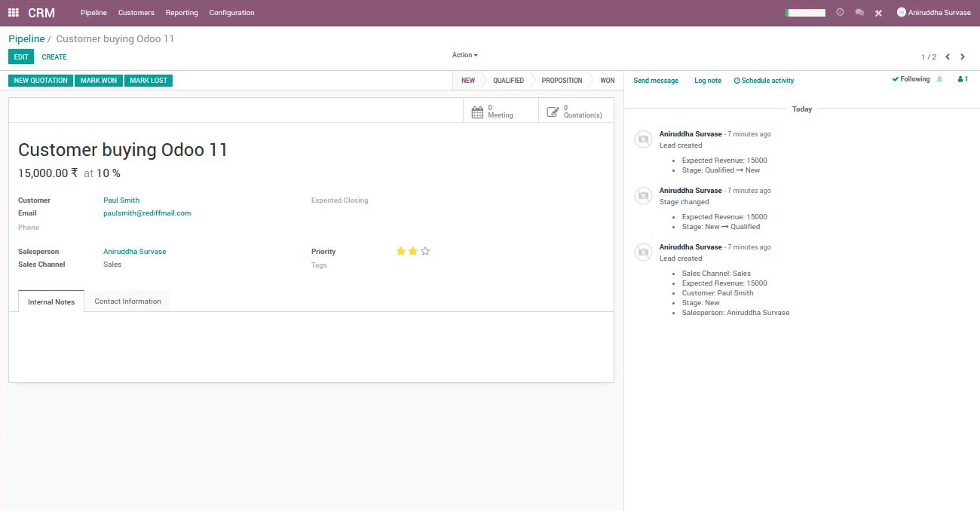Screen dimensions: 980x511
Task: Click the Customer: Paul Smith log line
Action: [718, 293]
